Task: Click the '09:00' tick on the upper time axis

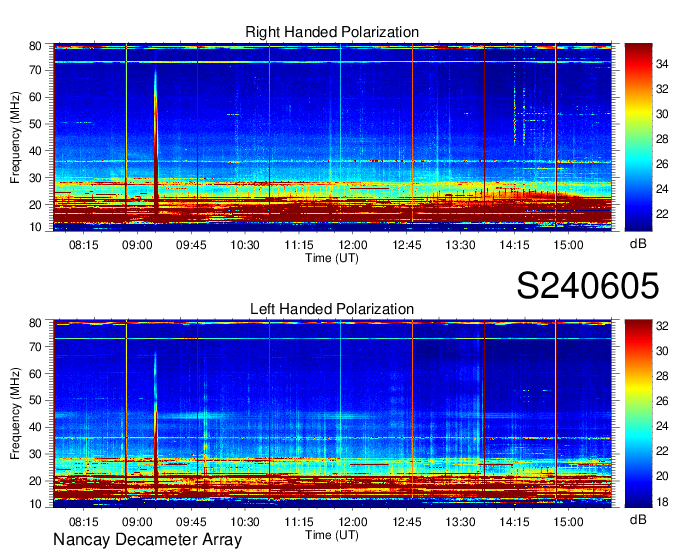Action: pos(137,245)
